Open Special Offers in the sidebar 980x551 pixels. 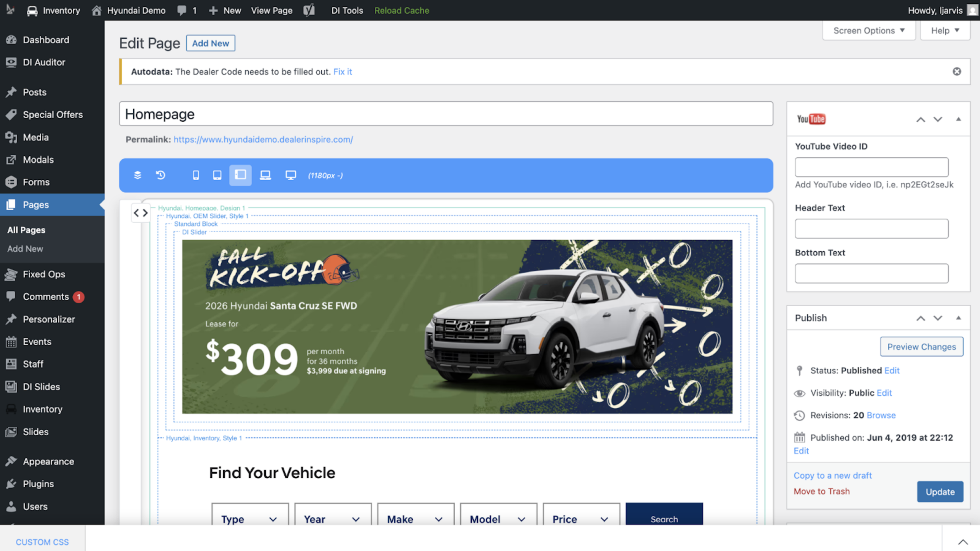coord(52,114)
